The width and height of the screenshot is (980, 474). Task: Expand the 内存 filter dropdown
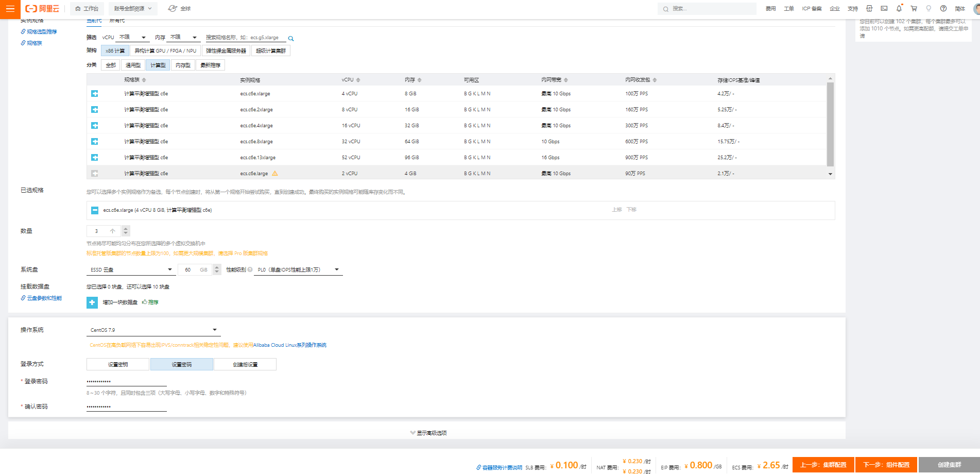coord(183,38)
